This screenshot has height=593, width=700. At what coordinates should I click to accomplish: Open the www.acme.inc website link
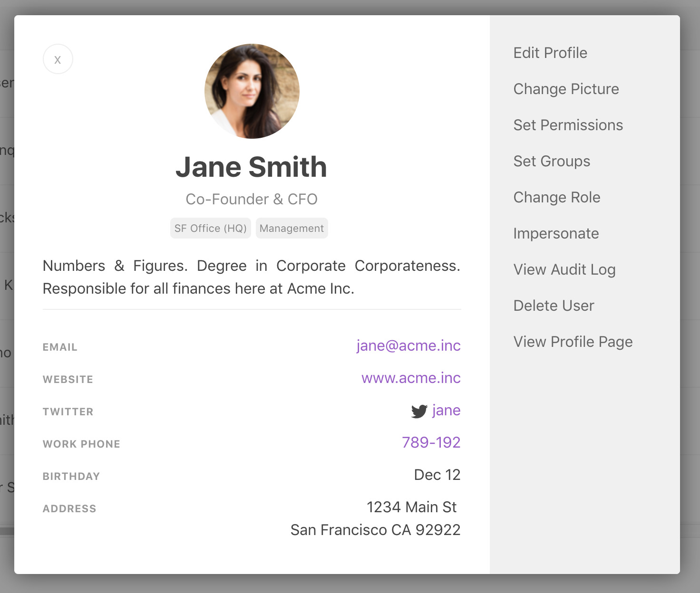[411, 378]
